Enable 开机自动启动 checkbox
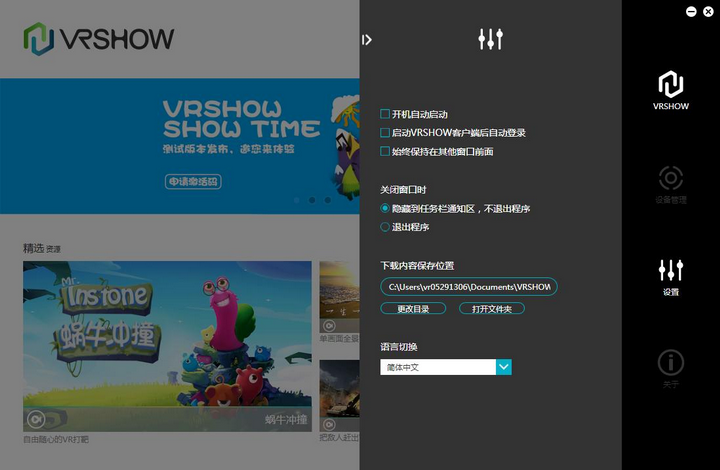This screenshot has height=470, width=720. (x=385, y=114)
